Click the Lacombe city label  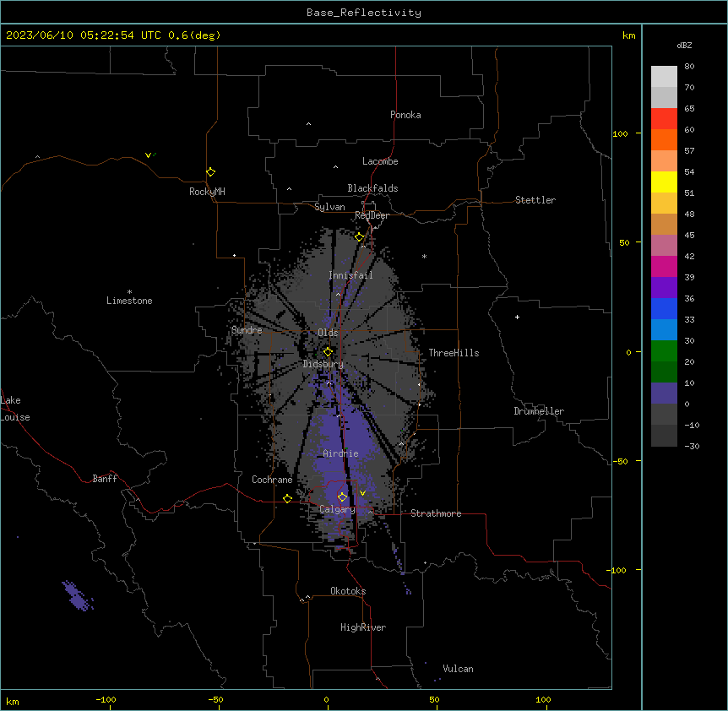[380, 161]
